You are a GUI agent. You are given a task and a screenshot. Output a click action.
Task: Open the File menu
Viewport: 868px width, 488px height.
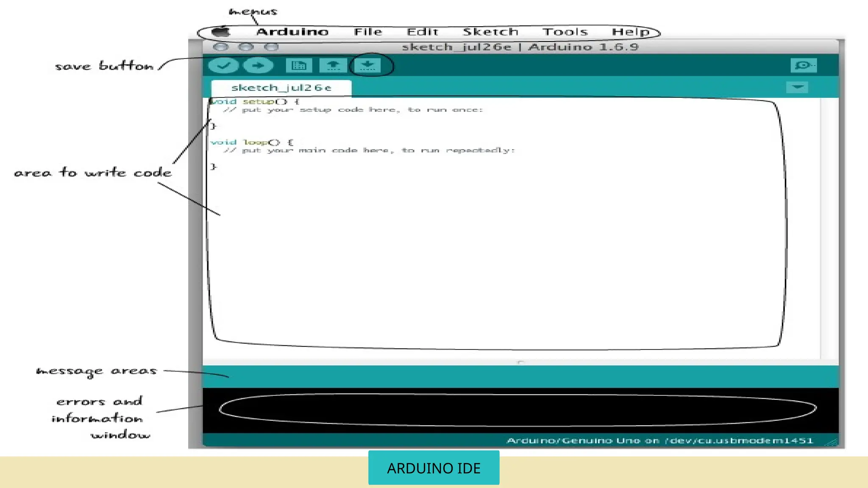[x=368, y=32]
